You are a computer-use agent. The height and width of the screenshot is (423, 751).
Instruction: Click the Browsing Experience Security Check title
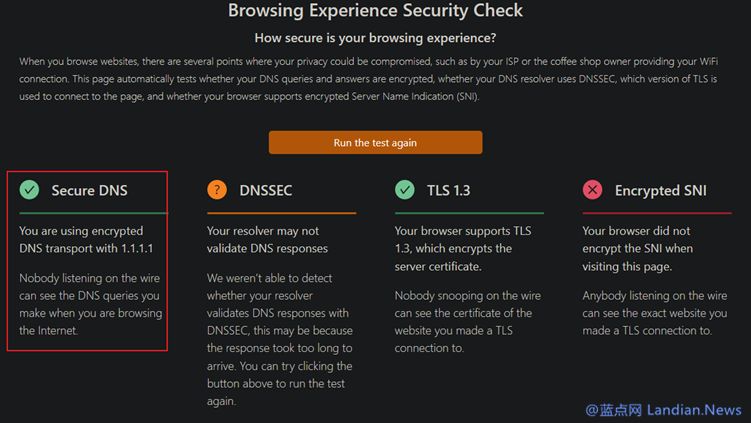(x=376, y=11)
